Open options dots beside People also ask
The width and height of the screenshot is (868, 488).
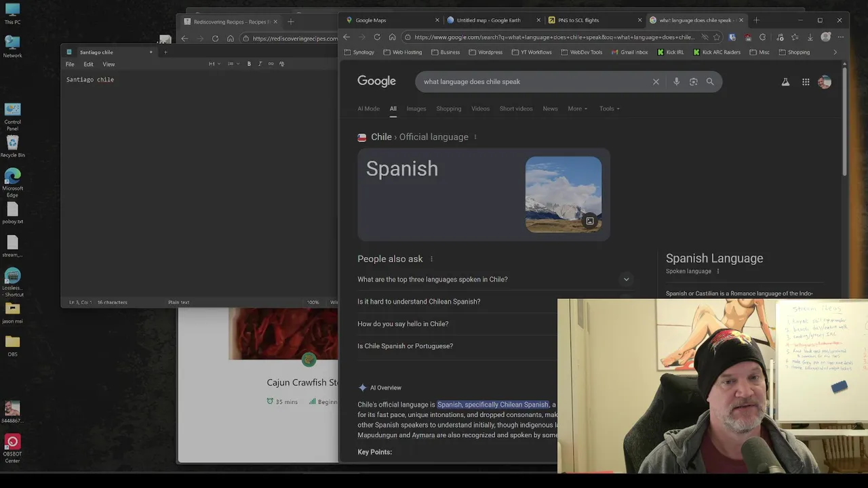pos(431,259)
